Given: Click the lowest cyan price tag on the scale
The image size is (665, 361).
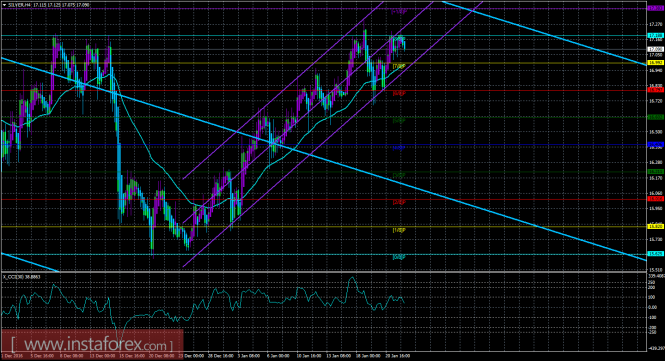Looking at the screenshot, I should click(656, 254).
